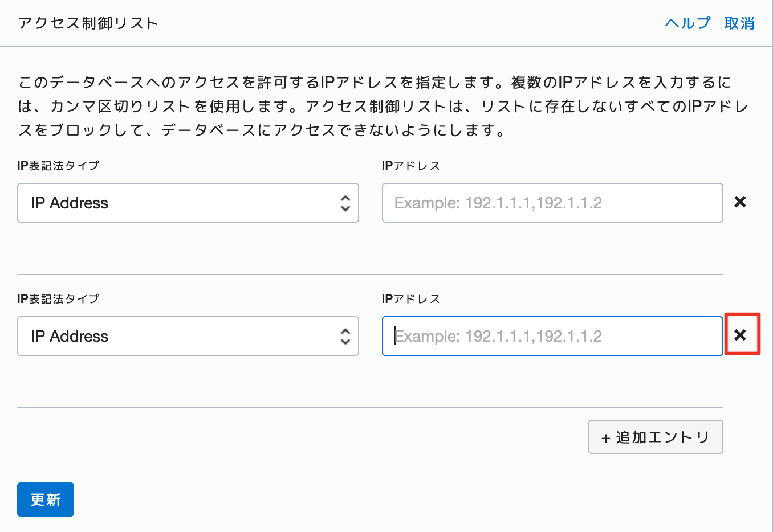
Task: Open the ヘルプ link
Action: [688, 23]
